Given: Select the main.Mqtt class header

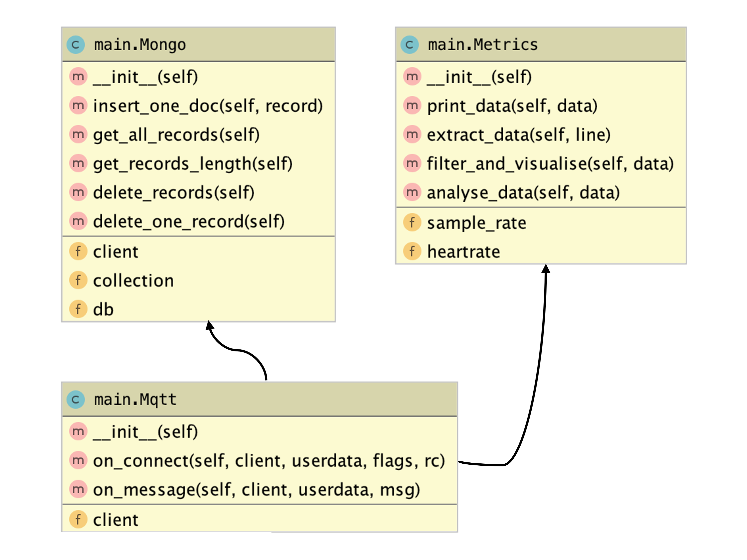Looking at the screenshot, I should 135,400.
